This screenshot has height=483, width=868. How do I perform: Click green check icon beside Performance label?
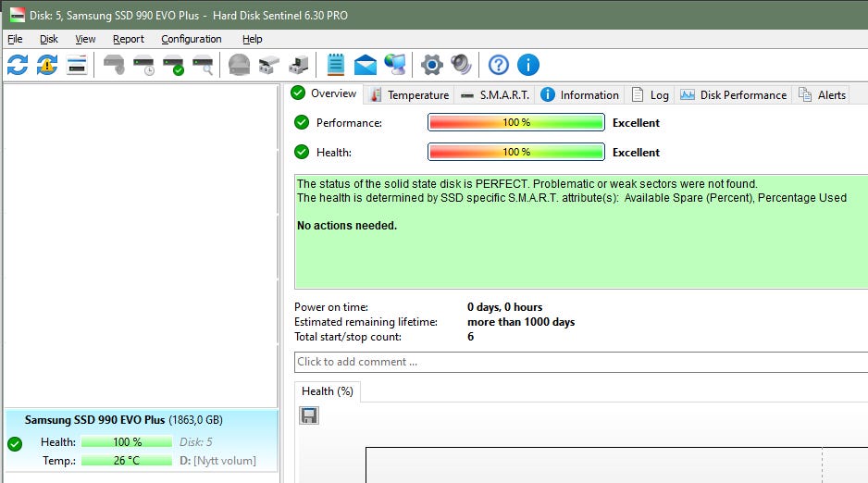[302, 122]
